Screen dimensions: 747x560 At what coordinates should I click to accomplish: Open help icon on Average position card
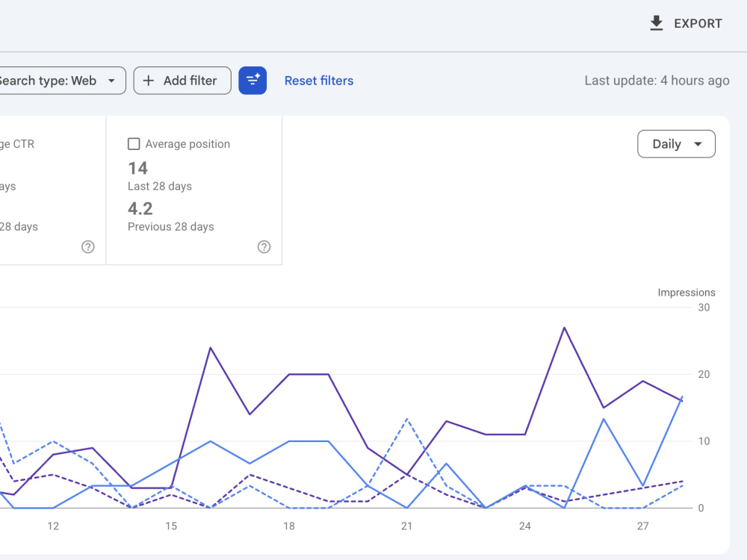click(x=264, y=246)
